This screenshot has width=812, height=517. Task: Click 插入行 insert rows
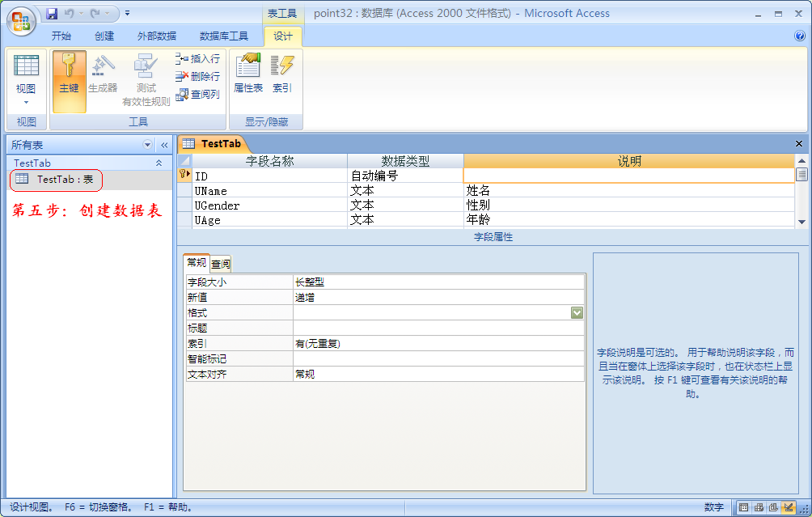click(197, 58)
